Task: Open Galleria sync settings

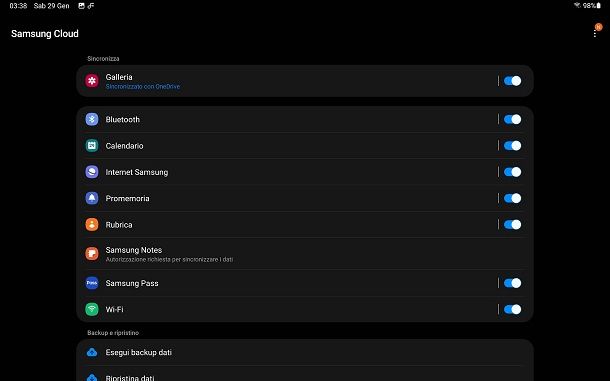Action: pos(305,81)
